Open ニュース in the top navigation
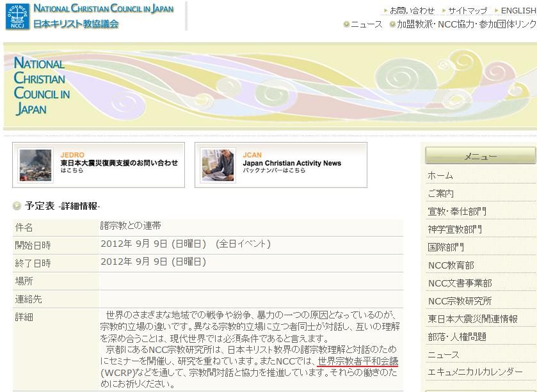Screen dimensions: 537x392 367,24
